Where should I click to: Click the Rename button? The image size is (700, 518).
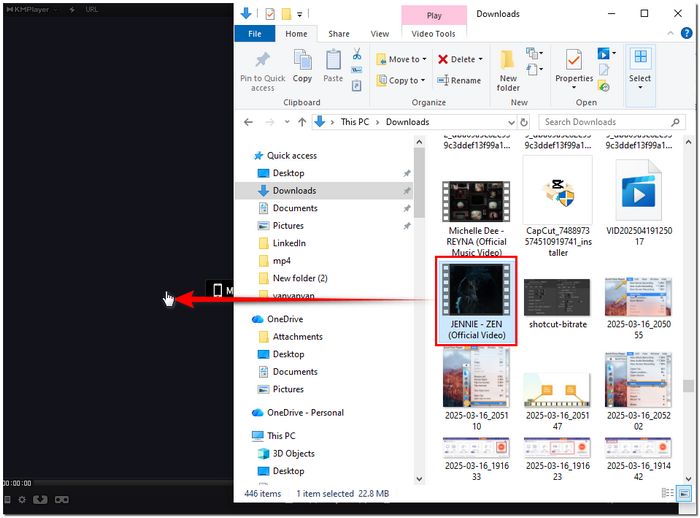[459, 81]
